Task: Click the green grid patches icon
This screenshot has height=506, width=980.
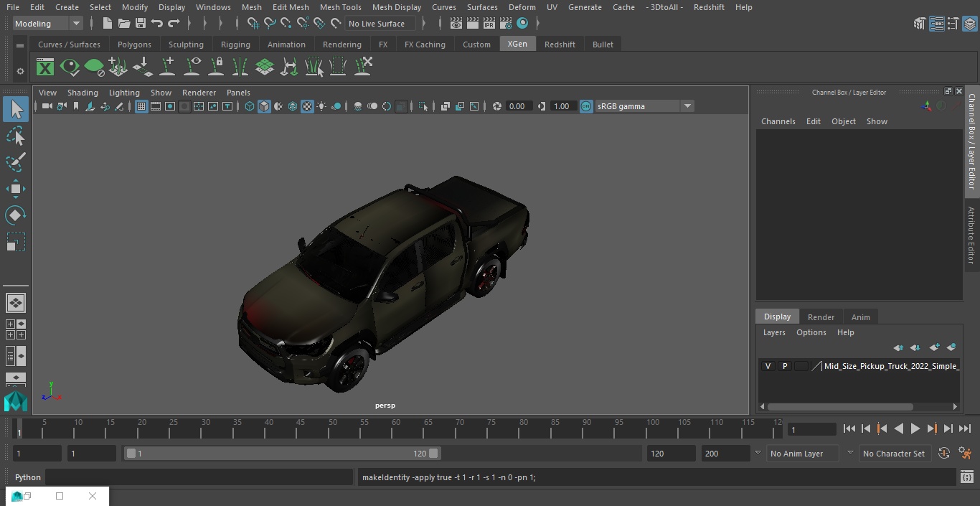Action: (x=265, y=67)
